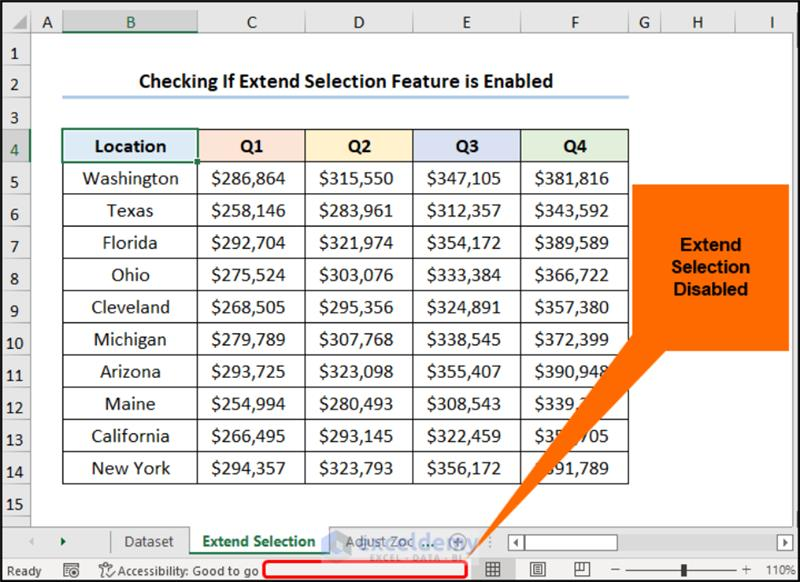800x582 pixels.
Task: Click the Zoom In plus icon
Action: tap(745, 570)
